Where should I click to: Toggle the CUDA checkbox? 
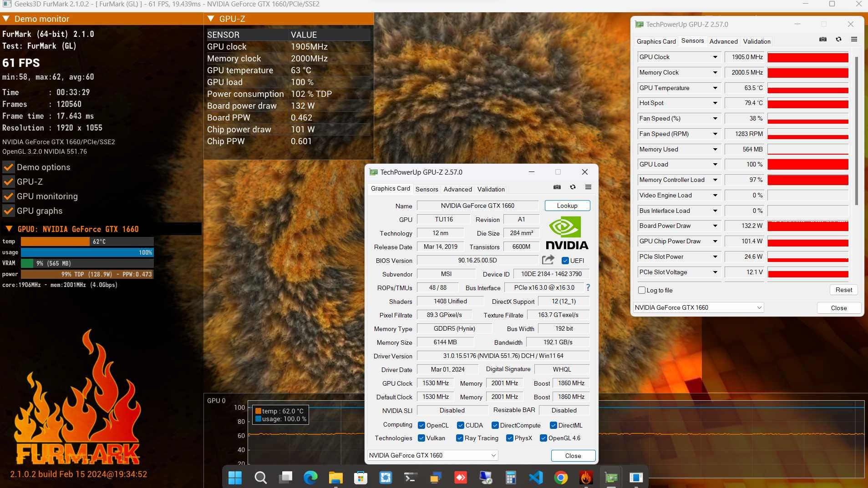[x=460, y=425]
